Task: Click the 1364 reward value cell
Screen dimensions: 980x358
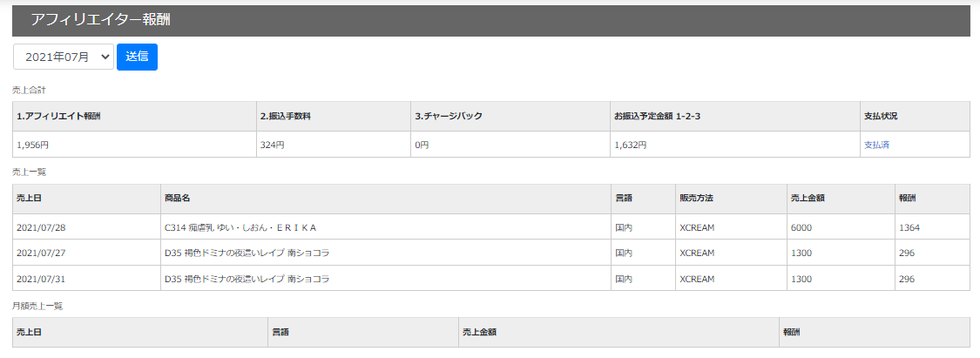Action: [x=909, y=227]
